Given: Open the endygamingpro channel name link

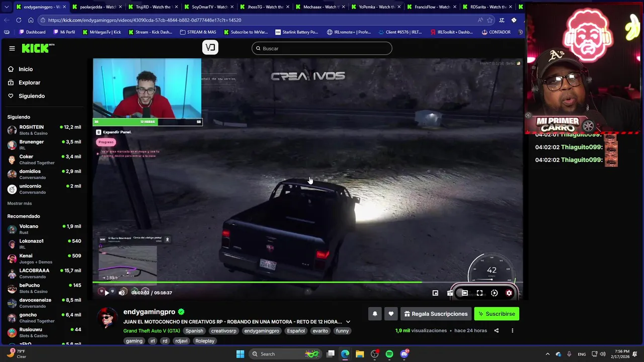Looking at the screenshot, I should point(149,312).
